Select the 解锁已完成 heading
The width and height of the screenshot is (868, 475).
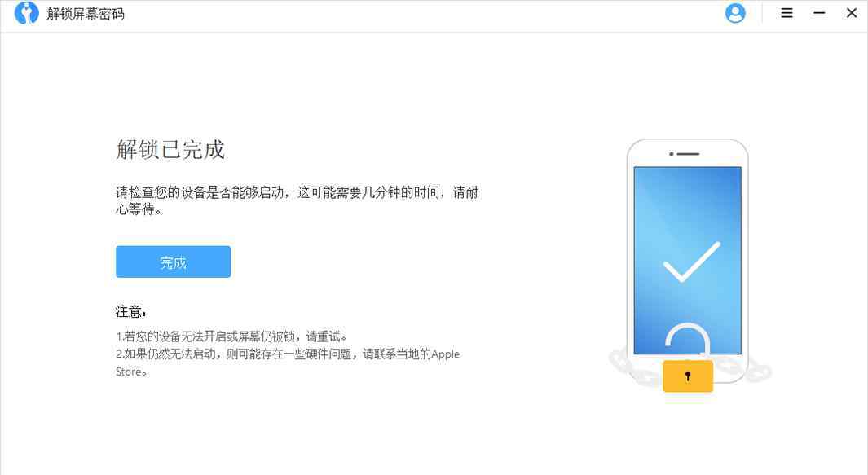[x=170, y=149]
